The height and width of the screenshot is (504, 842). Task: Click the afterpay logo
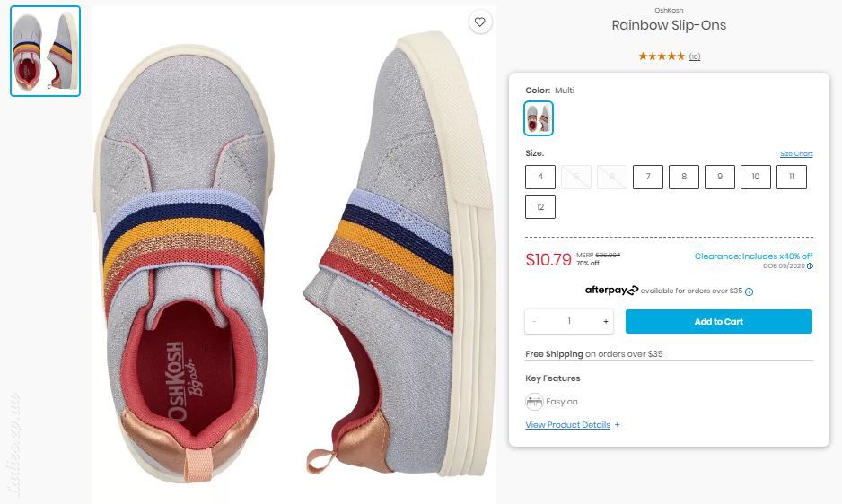pos(611,291)
